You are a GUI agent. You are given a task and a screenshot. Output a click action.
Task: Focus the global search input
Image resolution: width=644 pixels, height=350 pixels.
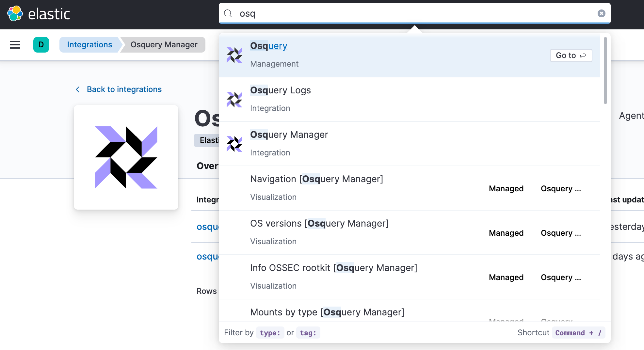click(415, 13)
